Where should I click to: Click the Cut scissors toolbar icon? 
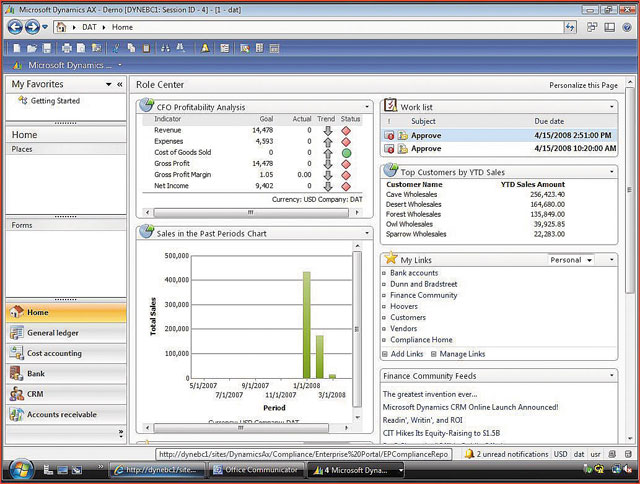(116, 48)
